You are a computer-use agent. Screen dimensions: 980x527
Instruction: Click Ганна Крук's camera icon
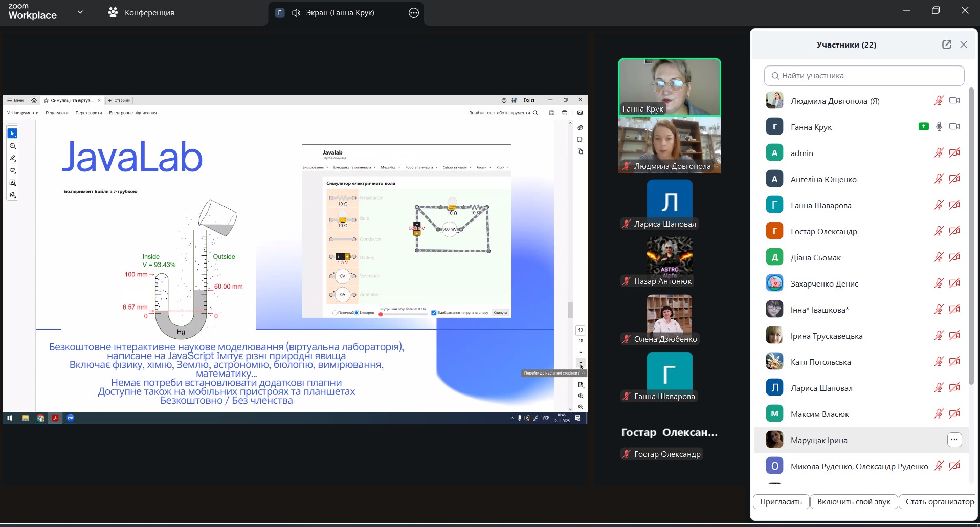coord(954,126)
